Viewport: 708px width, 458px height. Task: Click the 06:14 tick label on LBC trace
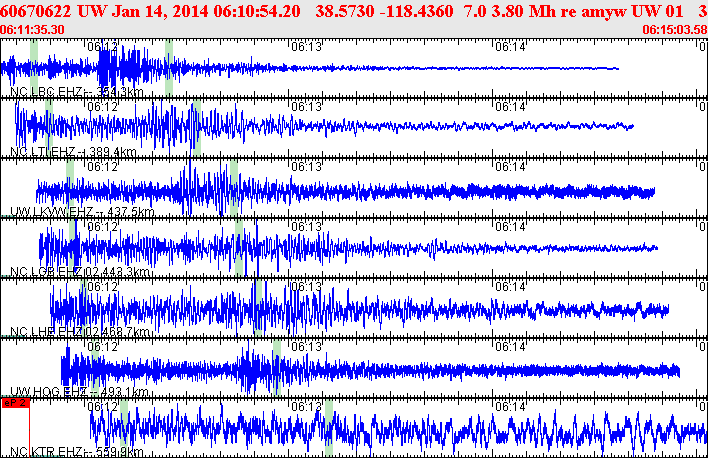510,46
